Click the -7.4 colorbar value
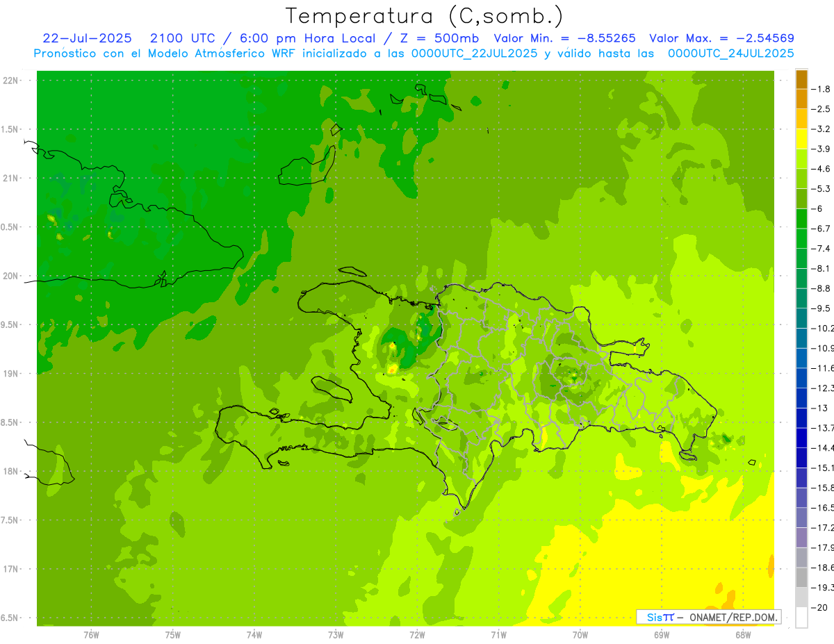 click(x=821, y=248)
